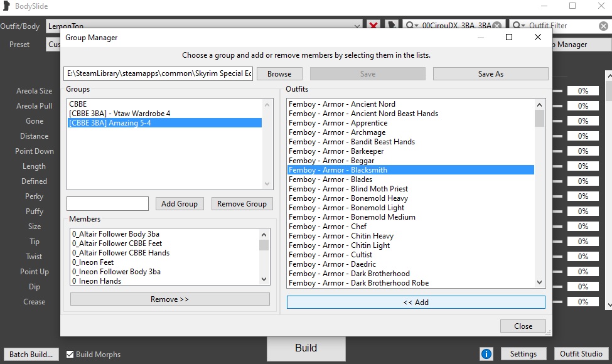Viewport: 612px width, 364px height.
Task: Open Outfit Studio
Action: point(581,354)
